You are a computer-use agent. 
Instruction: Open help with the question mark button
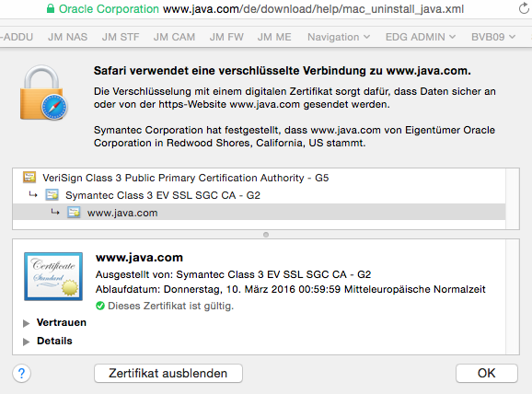[x=22, y=374]
